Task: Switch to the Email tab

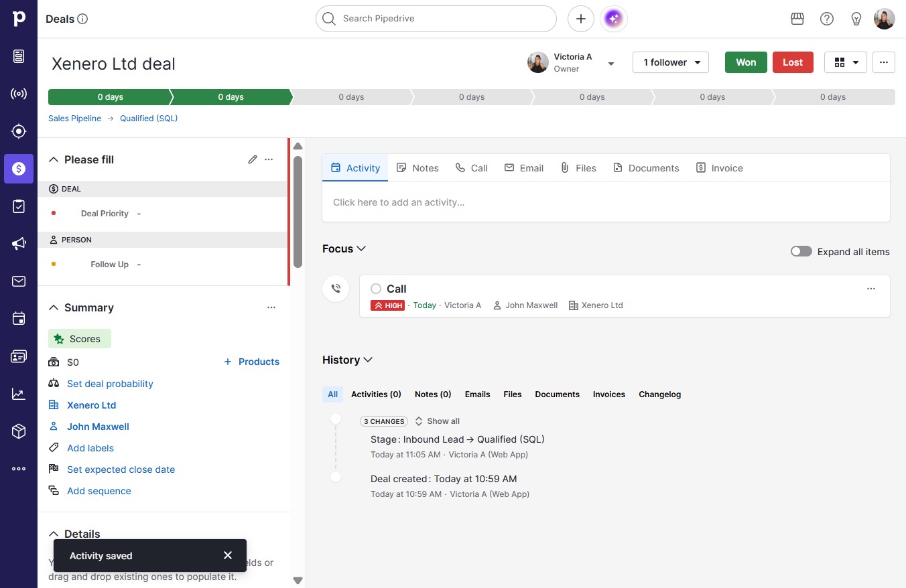Action: point(524,168)
